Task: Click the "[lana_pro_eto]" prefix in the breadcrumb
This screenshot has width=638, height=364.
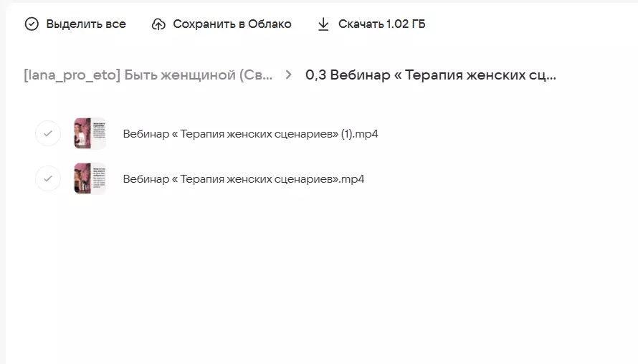Action: (72, 75)
